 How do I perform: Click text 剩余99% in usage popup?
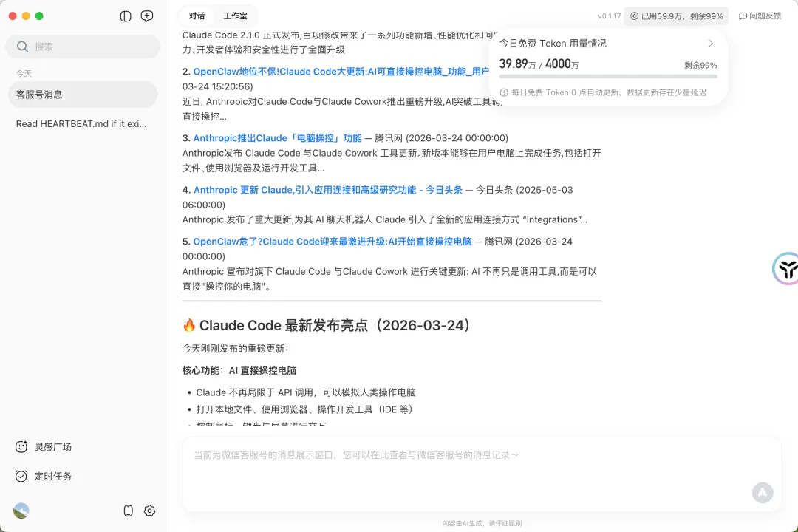point(700,66)
